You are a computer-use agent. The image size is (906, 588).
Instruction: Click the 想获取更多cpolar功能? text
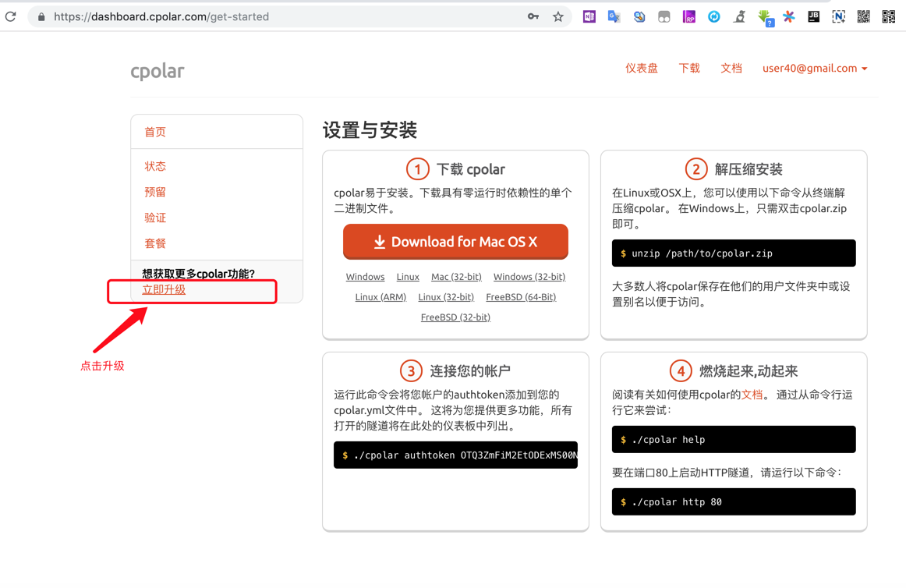click(198, 274)
